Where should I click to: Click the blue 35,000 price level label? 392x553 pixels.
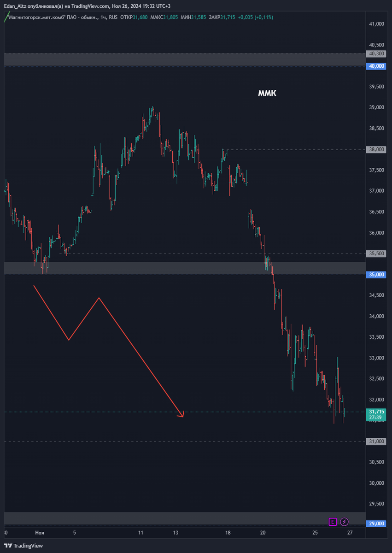click(x=377, y=275)
